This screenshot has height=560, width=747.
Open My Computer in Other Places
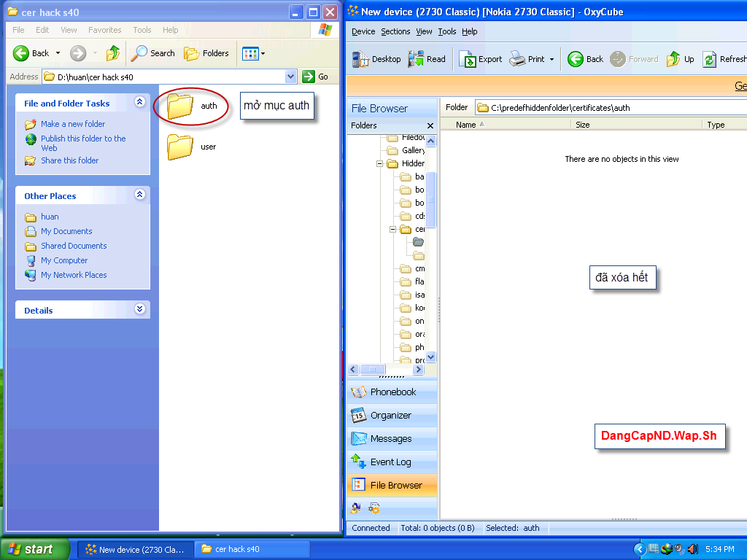click(64, 260)
